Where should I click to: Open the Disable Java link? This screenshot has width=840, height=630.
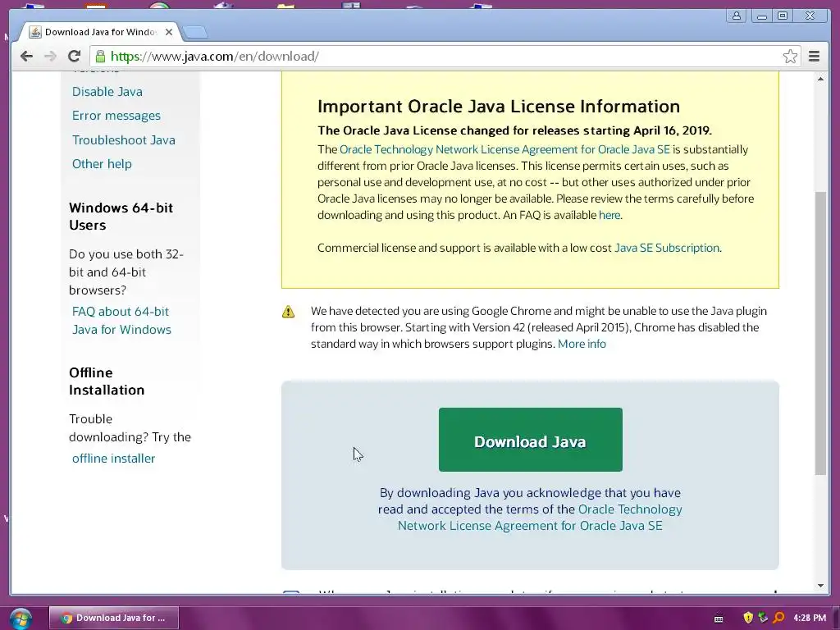(x=107, y=92)
